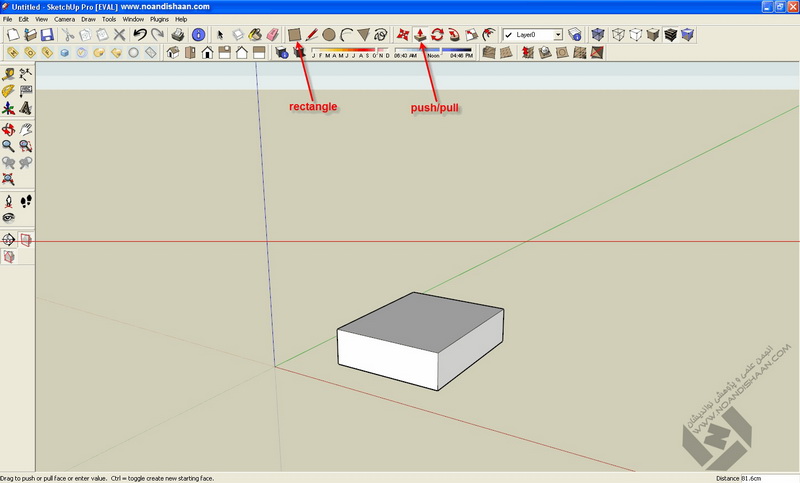
Task: Select the Paint Bucket tool
Action: point(255,34)
